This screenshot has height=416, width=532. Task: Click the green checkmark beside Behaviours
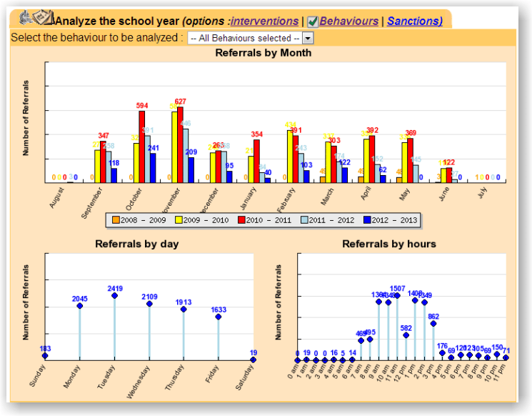click(312, 21)
